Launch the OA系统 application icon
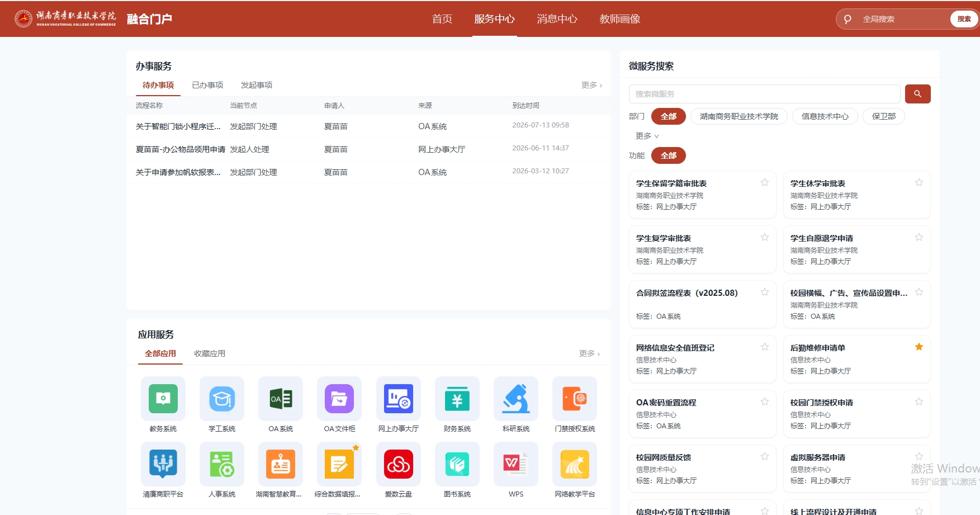 [x=281, y=398]
